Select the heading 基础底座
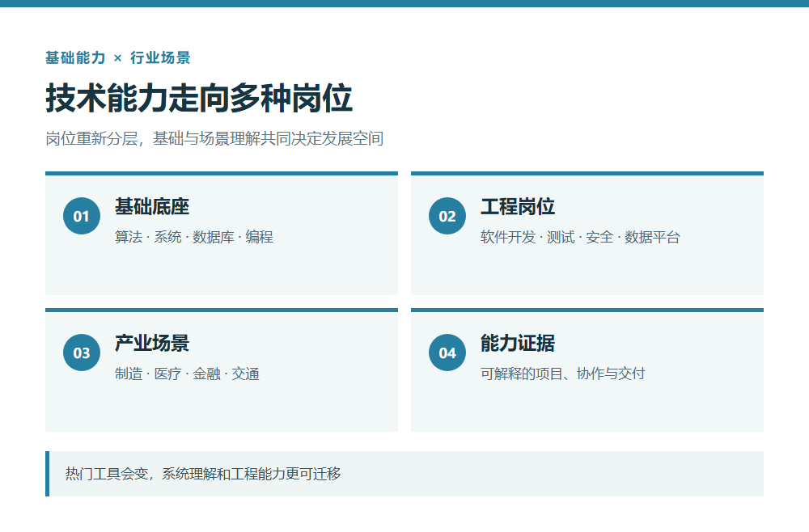809x532 pixels. click(152, 207)
